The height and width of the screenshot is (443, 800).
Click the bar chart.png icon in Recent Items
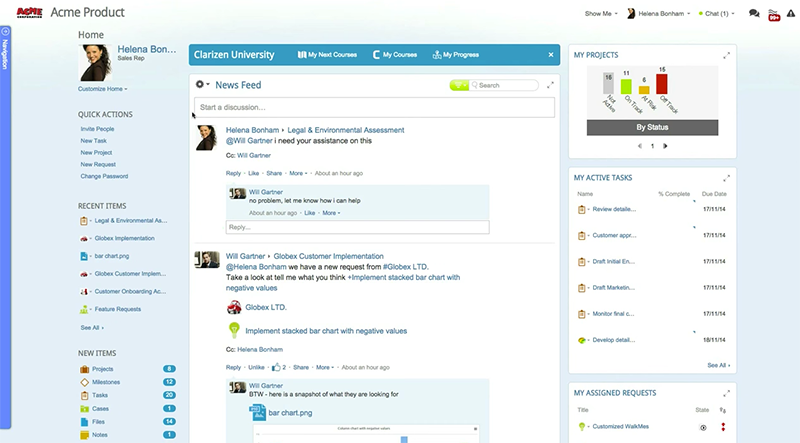(x=84, y=256)
